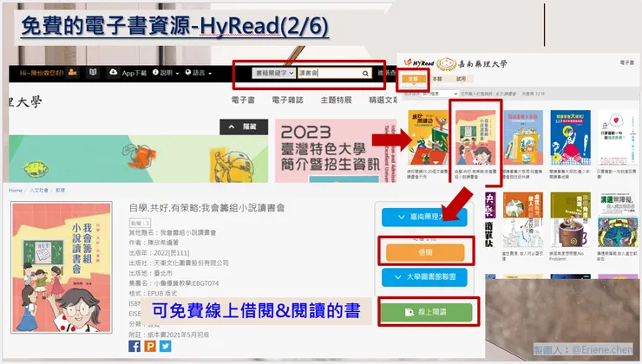This screenshot has width=642, height=364.
Task: Click the 點閱 view count badge
Action: pyautogui.click(x=140, y=223)
